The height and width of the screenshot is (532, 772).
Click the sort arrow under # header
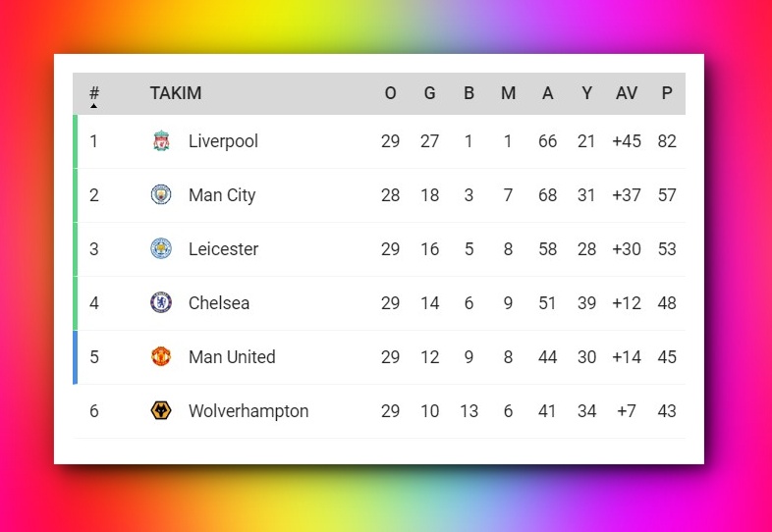[x=94, y=105]
